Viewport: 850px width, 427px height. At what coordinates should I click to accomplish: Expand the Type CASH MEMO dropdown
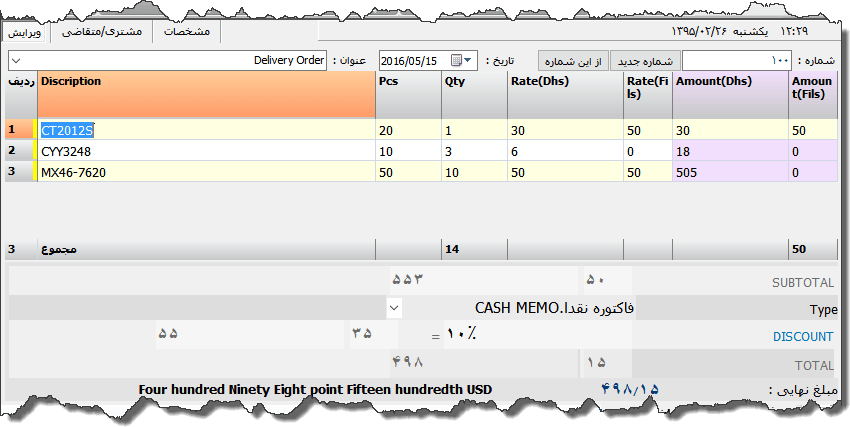[394, 308]
